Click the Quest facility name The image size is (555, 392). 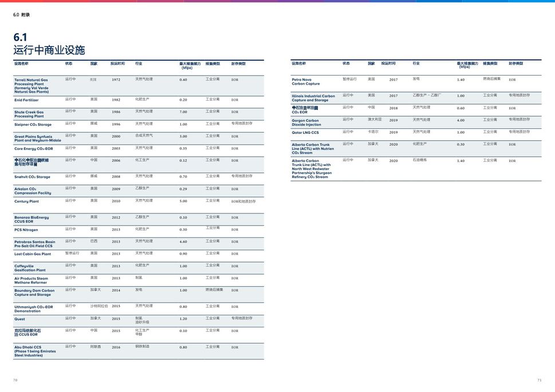coord(19,319)
